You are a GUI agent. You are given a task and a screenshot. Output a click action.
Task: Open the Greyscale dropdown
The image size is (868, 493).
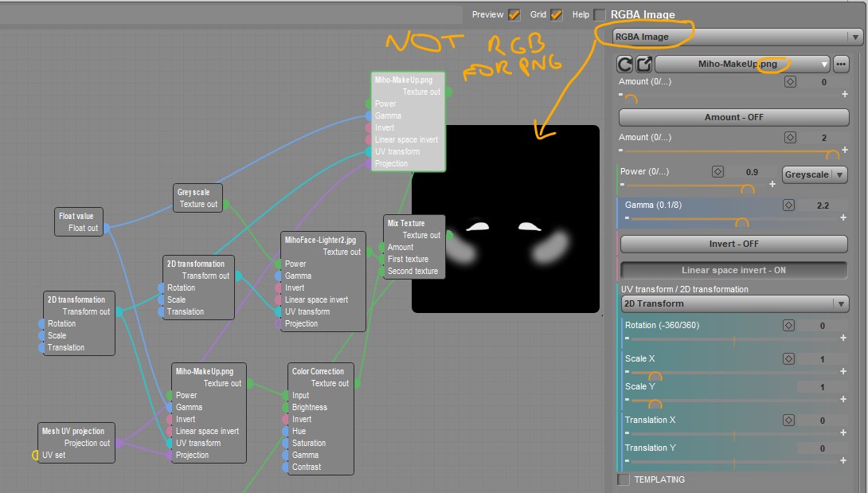815,174
